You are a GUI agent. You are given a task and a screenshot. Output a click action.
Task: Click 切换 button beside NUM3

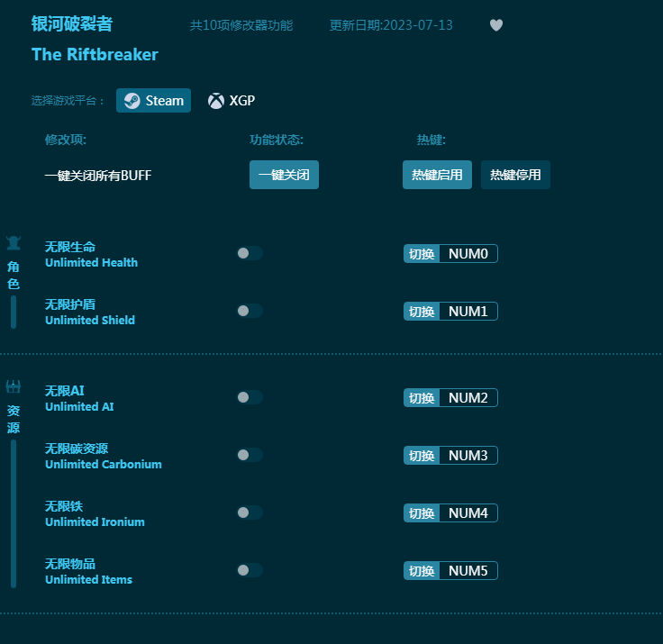pos(422,456)
